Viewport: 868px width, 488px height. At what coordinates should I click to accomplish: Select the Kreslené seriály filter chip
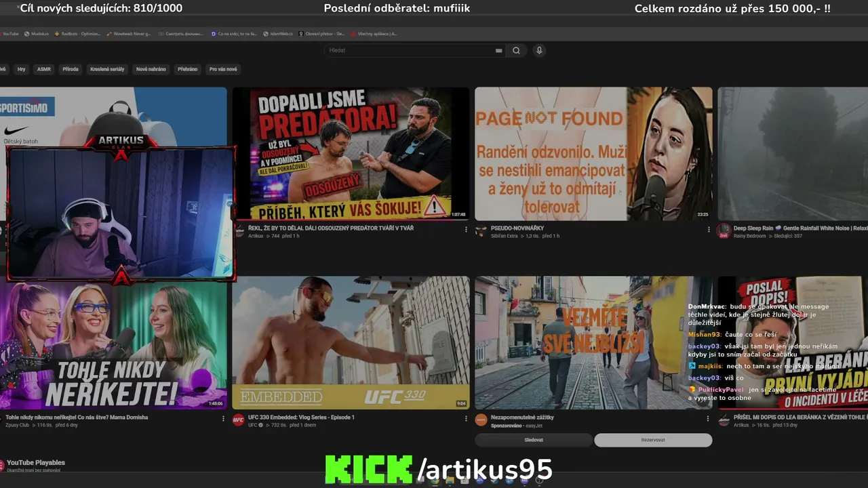pyautogui.click(x=107, y=69)
